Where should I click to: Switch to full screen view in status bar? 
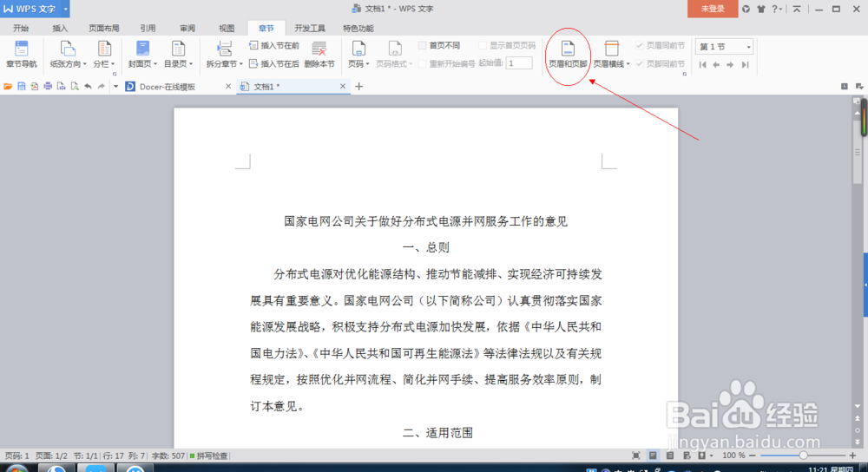(636, 456)
